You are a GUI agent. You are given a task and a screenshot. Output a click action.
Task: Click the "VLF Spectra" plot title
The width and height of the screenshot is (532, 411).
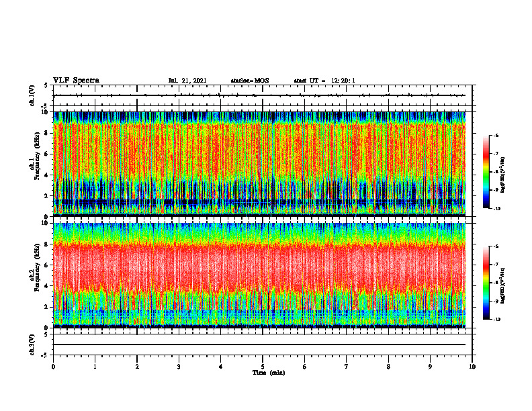[x=76, y=81]
